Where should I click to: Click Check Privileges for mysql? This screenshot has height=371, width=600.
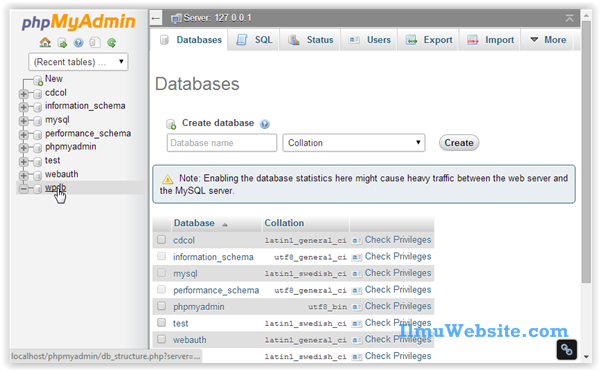[398, 273]
